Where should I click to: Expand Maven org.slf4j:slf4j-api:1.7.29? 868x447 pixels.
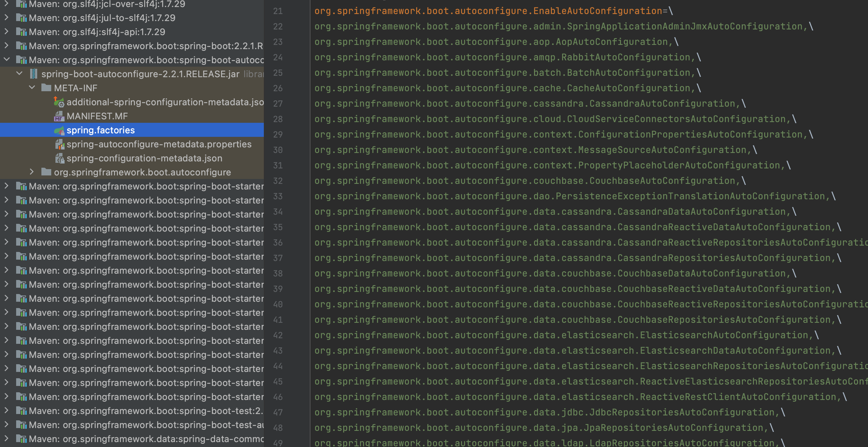(x=7, y=31)
